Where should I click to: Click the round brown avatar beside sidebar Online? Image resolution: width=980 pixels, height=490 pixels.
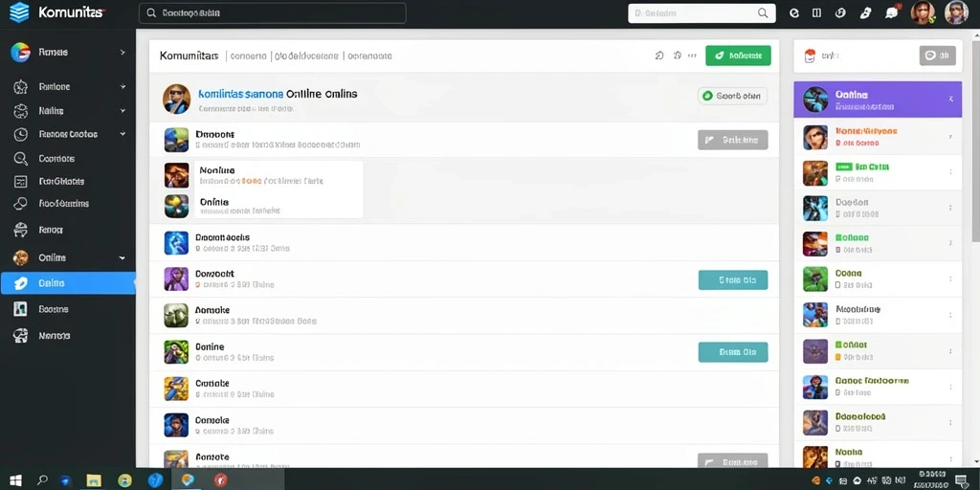click(x=21, y=257)
